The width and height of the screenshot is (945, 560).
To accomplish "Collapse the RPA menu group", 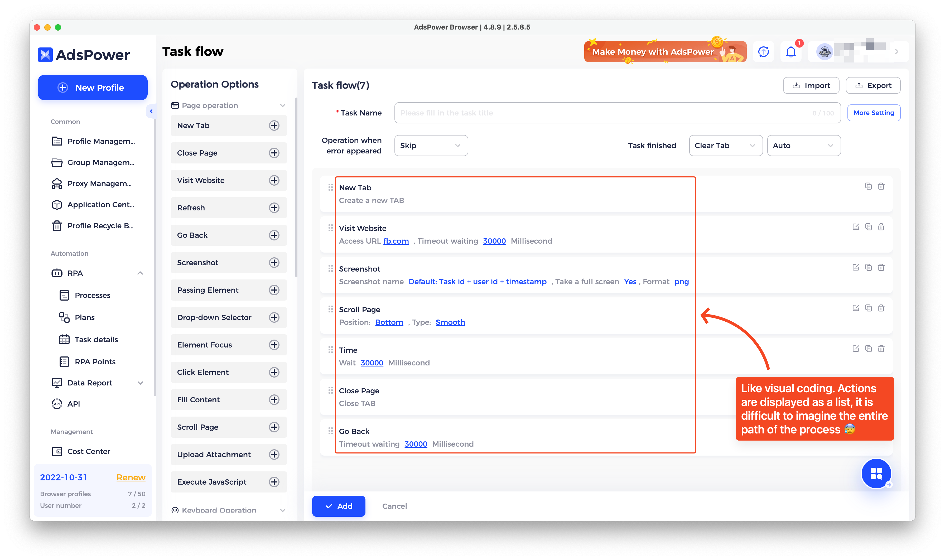I will coord(140,273).
